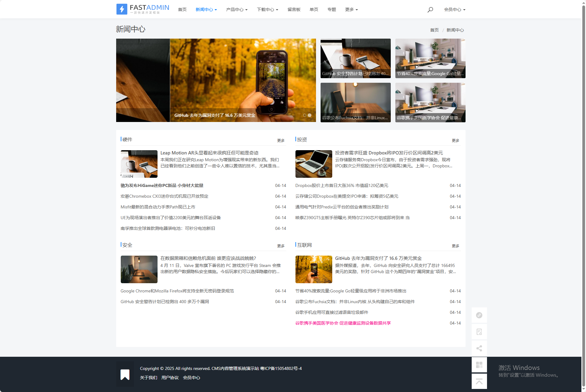Open search via the magnifier icon
This screenshot has width=586, height=392.
click(430, 10)
